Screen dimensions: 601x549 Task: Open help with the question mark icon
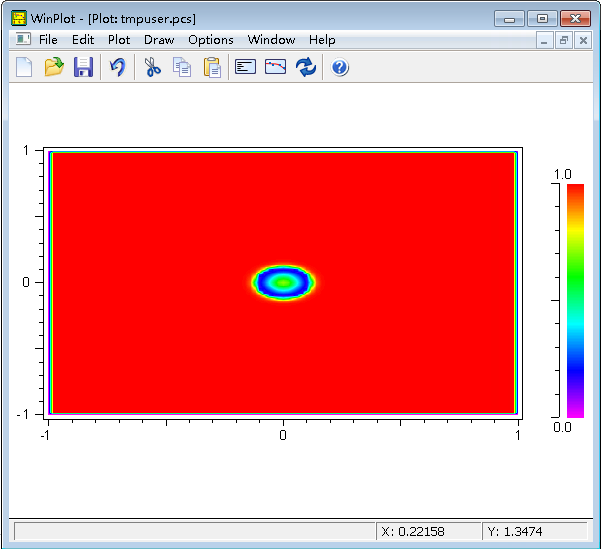tap(340, 67)
